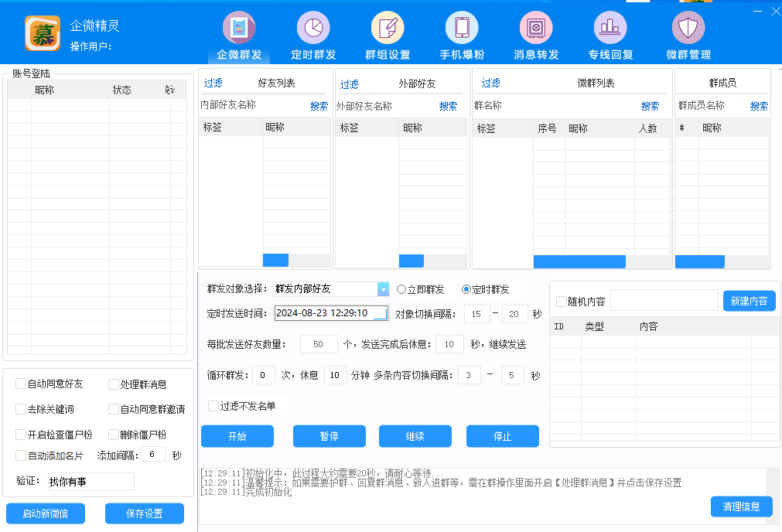782x532 pixels.
Task: Open the 企微群发 icon in toolbar
Action: (239, 28)
